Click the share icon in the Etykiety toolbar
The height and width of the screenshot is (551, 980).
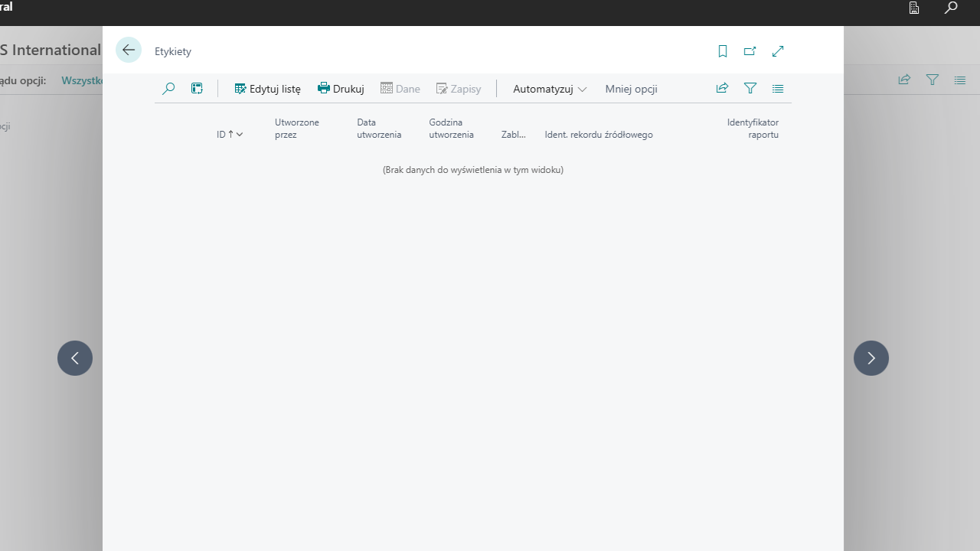(722, 89)
